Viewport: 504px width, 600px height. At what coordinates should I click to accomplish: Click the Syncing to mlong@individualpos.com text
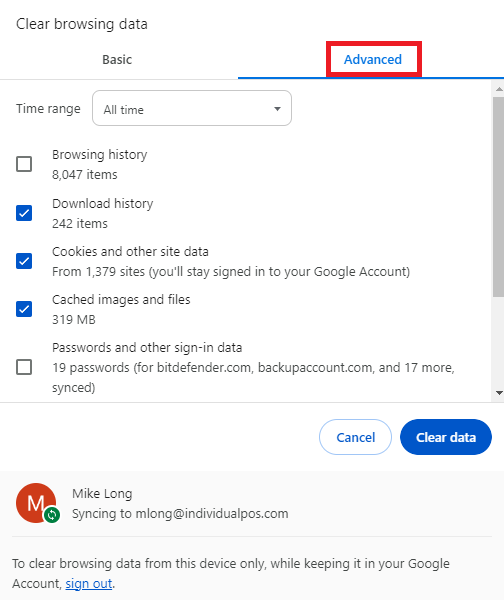click(180, 514)
